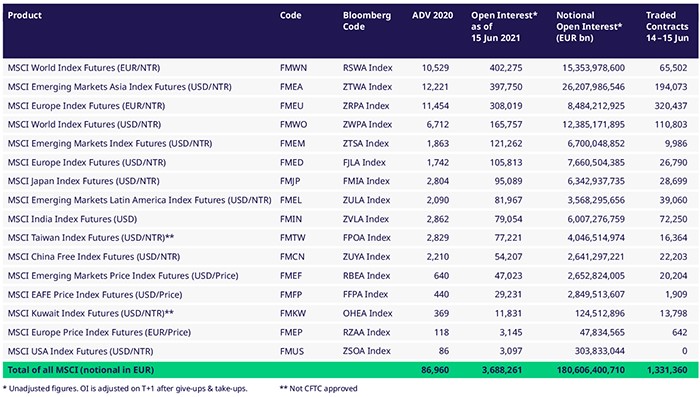The width and height of the screenshot is (700, 397).
Task: Select open interest value 54,207
Action: click(508, 257)
